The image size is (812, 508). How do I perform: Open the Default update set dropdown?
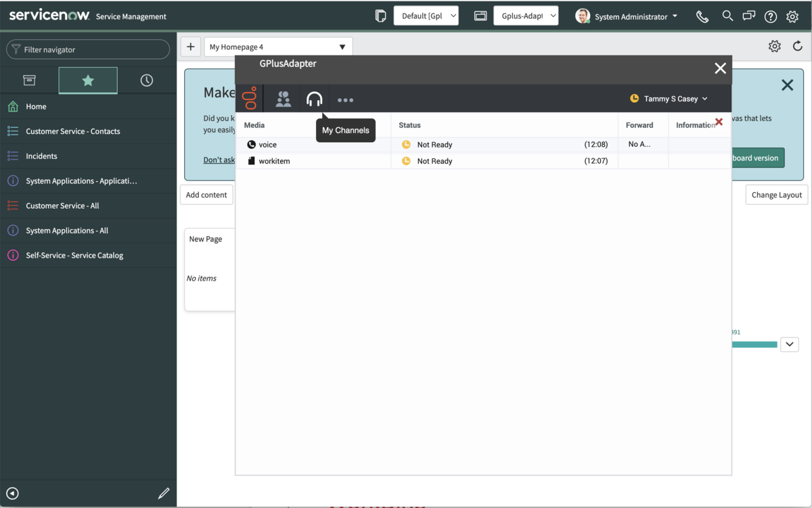[x=426, y=16]
